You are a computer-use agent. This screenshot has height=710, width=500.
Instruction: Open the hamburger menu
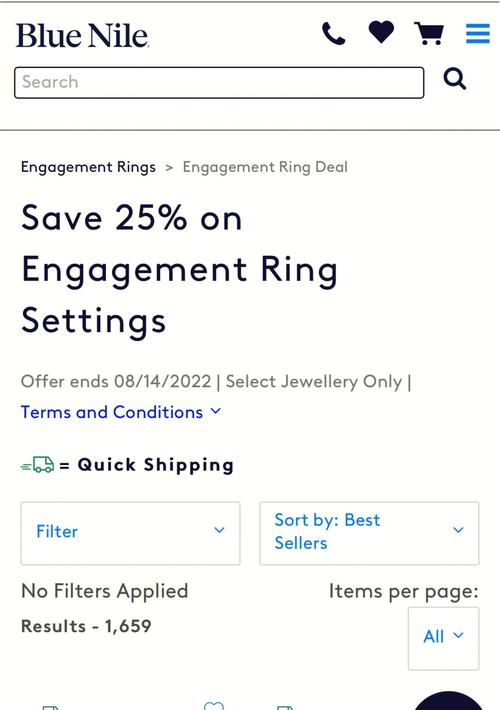(478, 34)
